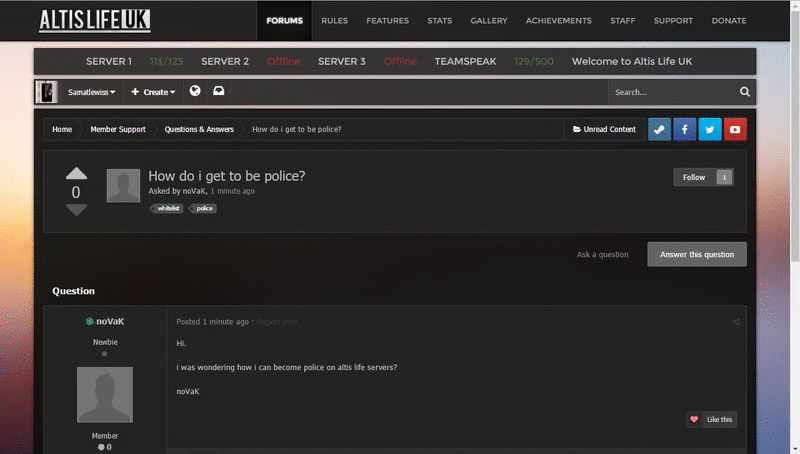Follow this question
The image size is (800, 454).
[694, 178]
